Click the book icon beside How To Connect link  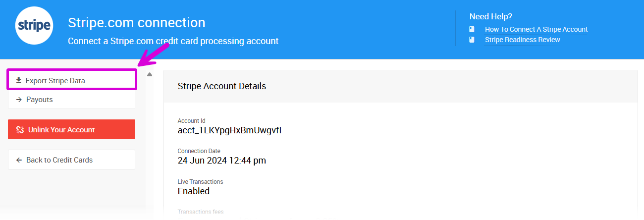pyautogui.click(x=472, y=29)
